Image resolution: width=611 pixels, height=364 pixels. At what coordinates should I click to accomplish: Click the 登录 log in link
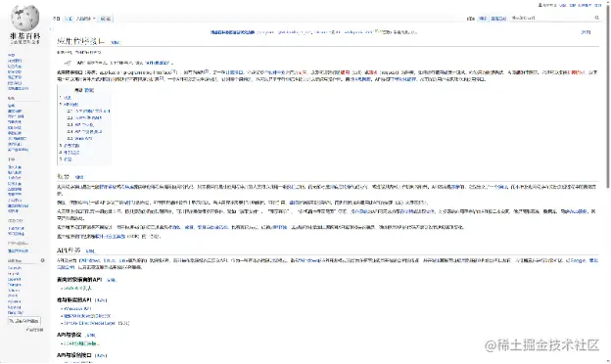click(x=598, y=5)
